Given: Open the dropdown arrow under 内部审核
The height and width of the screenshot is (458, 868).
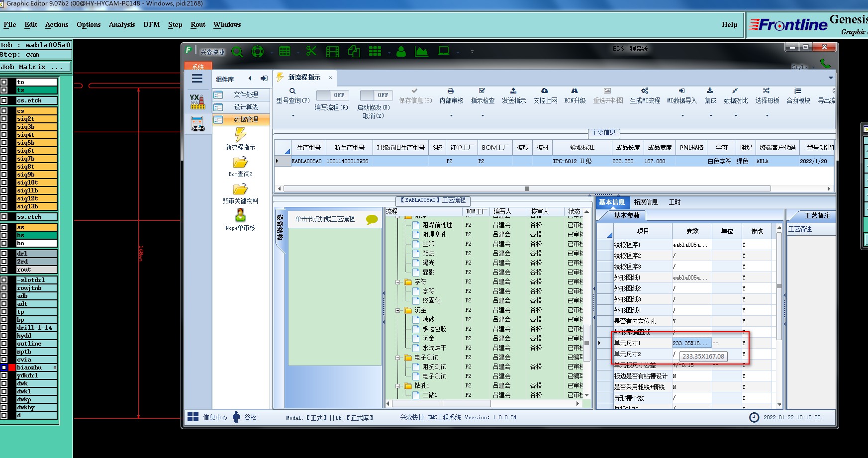Looking at the screenshot, I should (x=451, y=116).
